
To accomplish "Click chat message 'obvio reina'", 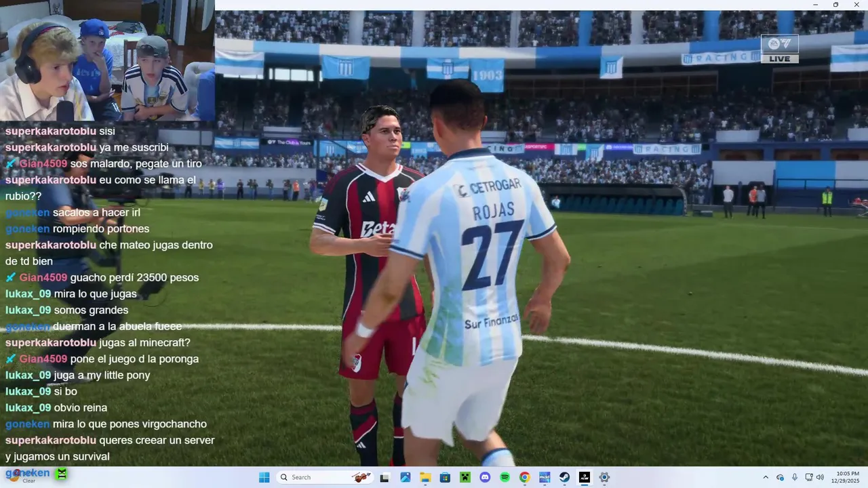I will [80, 407].
